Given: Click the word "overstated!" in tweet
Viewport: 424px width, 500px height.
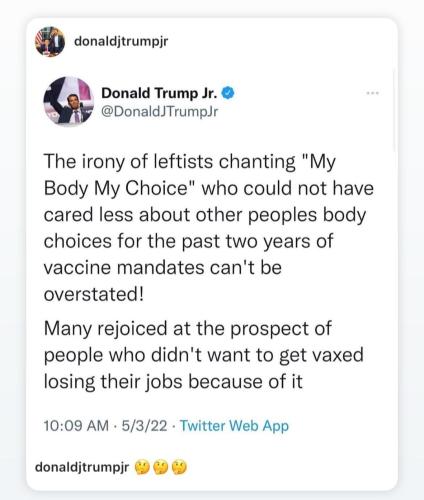Looking at the screenshot, I should coord(94,294).
